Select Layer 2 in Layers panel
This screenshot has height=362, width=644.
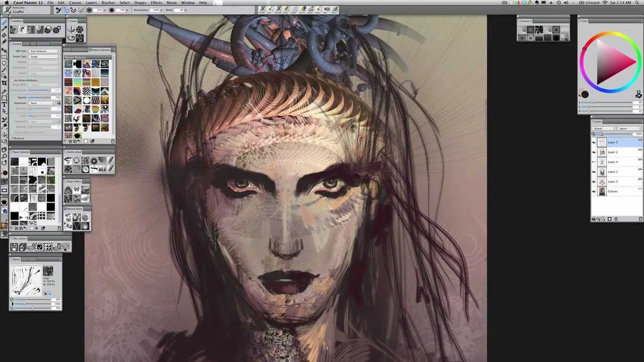pyautogui.click(x=617, y=152)
